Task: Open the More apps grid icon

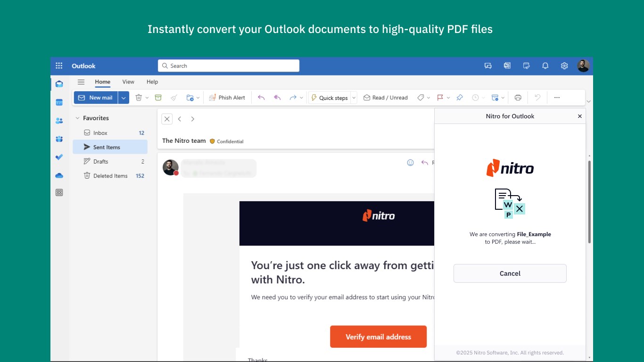Action: coord(59,192)
